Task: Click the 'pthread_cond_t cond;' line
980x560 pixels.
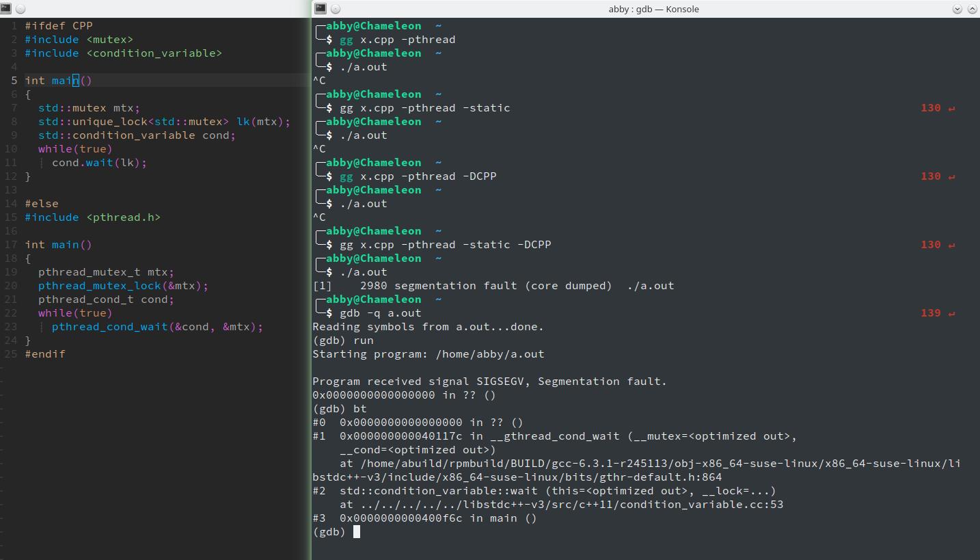Action: (106, 299)
